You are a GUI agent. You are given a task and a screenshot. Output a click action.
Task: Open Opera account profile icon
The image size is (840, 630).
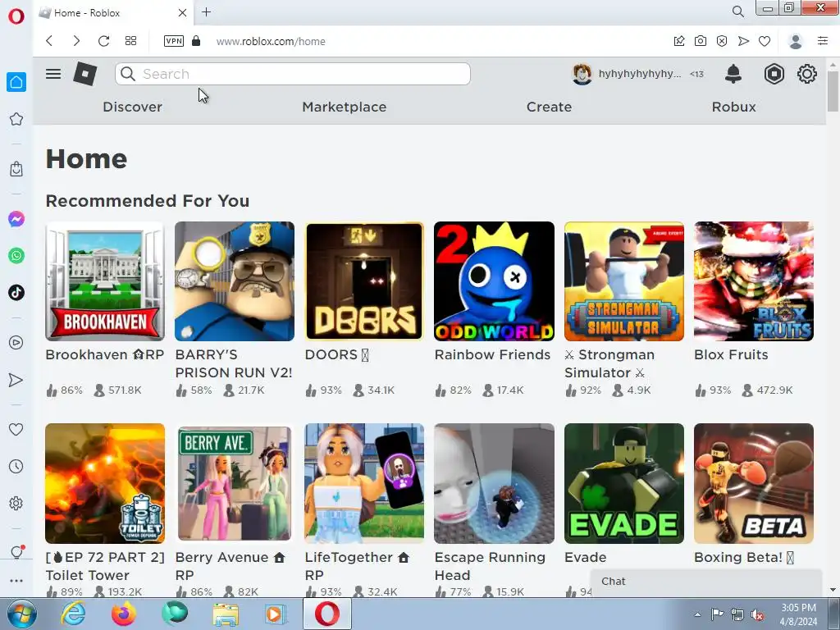[x=796, y=41]
